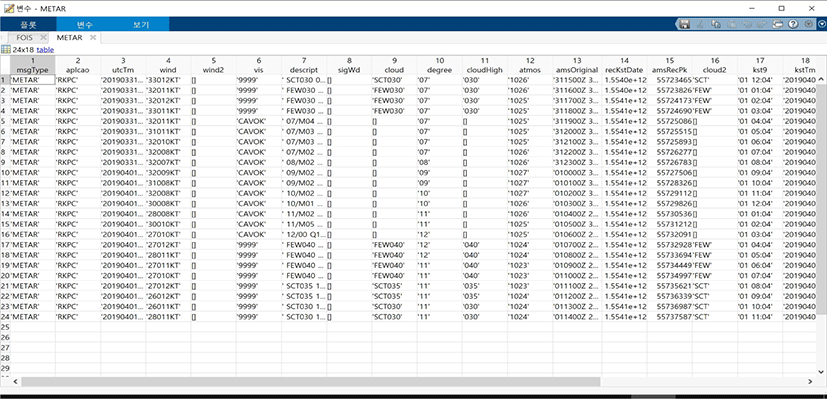Select the vis column header
Image resolution: width=827 pixels, height=399 pixels.
tap(258, 65)
